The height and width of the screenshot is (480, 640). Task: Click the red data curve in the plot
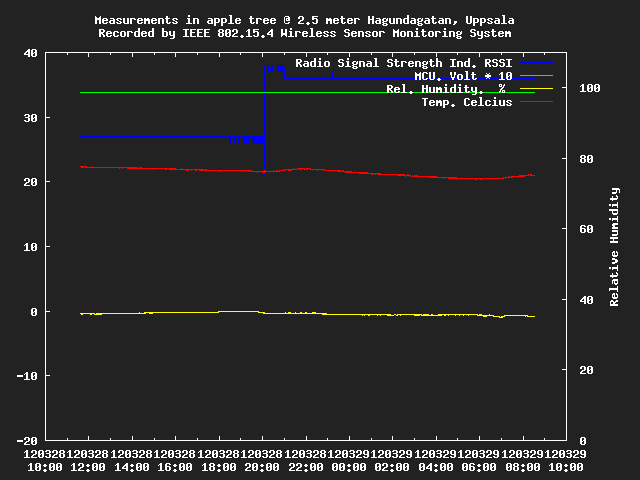tap(400, 174)
